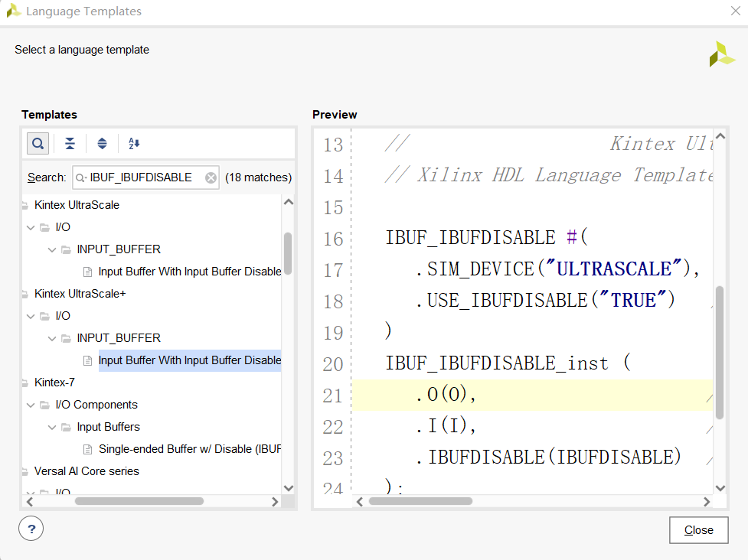Click templates tree vertical scrollbar thumb

[x=288, y=253]
